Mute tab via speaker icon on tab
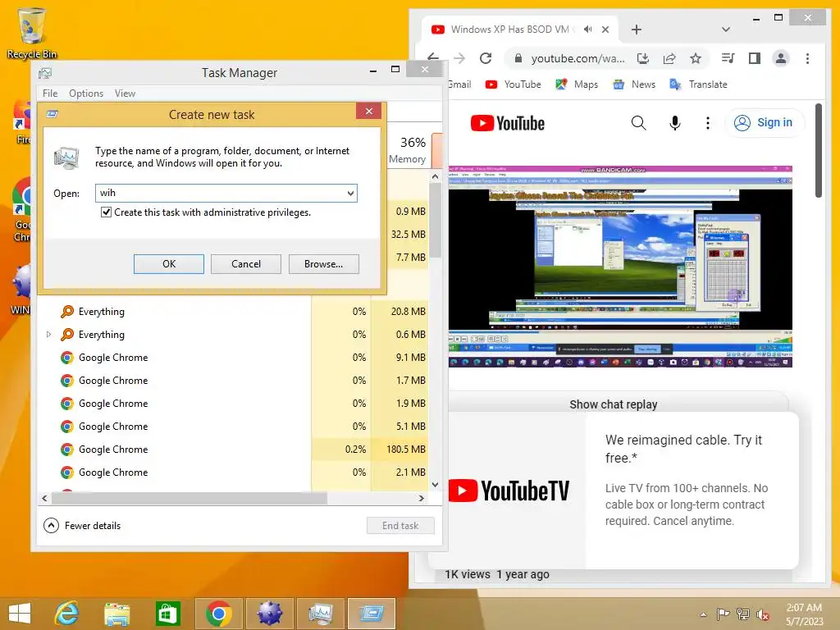Viewport: 840px width, 630px height. [587, 30]
